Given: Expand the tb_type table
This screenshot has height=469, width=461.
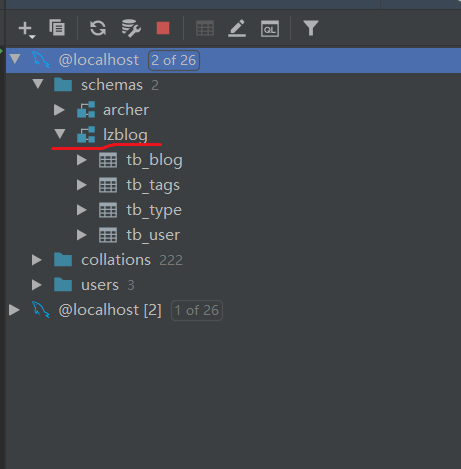Looking at the screenshot, I should 81,210.
